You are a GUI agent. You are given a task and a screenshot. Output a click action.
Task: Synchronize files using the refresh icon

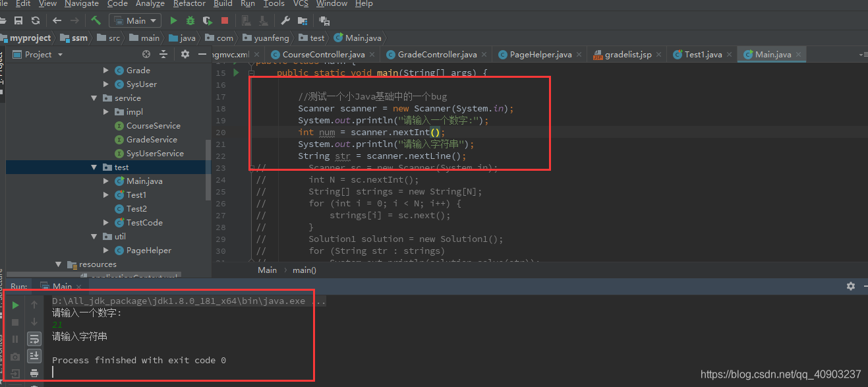click(34, 20)
